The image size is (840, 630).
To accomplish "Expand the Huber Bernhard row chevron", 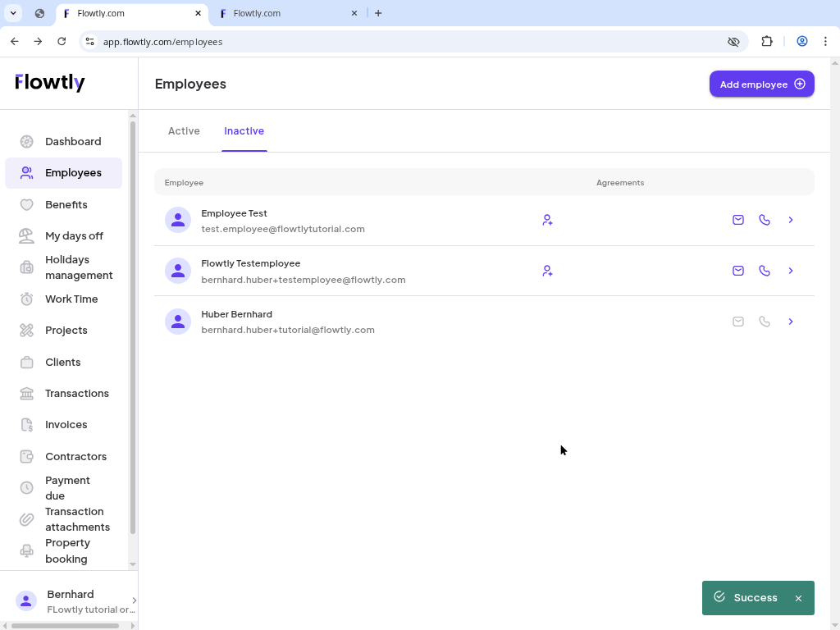I will point(790,321).
